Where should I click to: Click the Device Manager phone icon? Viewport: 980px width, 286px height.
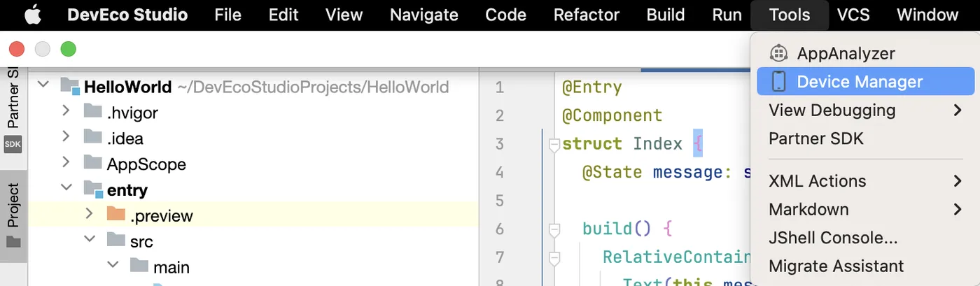point(778,82)
